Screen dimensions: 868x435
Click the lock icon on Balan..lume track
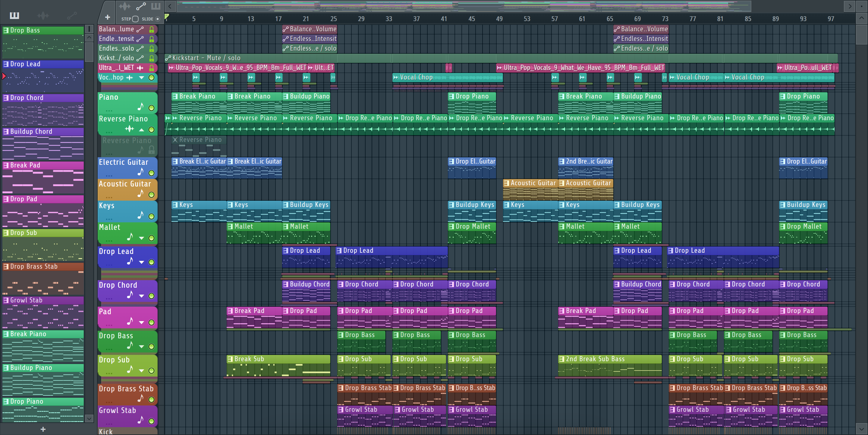click(x=152, y=30)
